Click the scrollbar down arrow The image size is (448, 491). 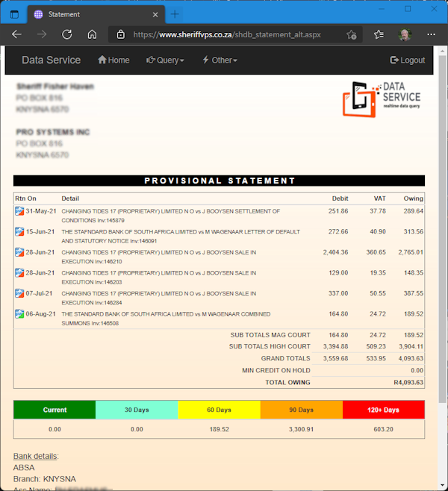(x=442, y=486)
